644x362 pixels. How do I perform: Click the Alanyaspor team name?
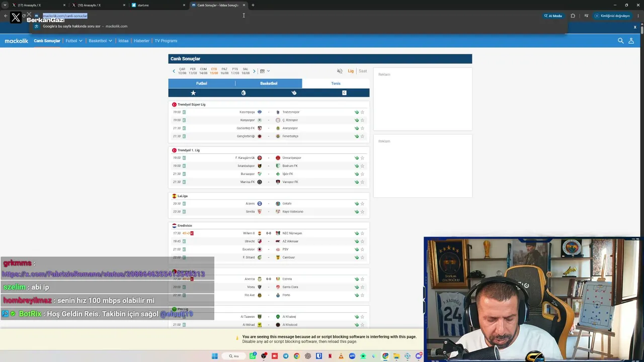pos(290,128)
